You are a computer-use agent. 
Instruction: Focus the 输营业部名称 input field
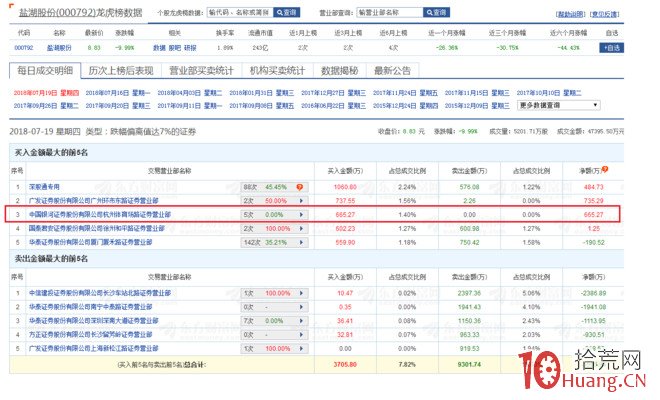click(390, 13)
